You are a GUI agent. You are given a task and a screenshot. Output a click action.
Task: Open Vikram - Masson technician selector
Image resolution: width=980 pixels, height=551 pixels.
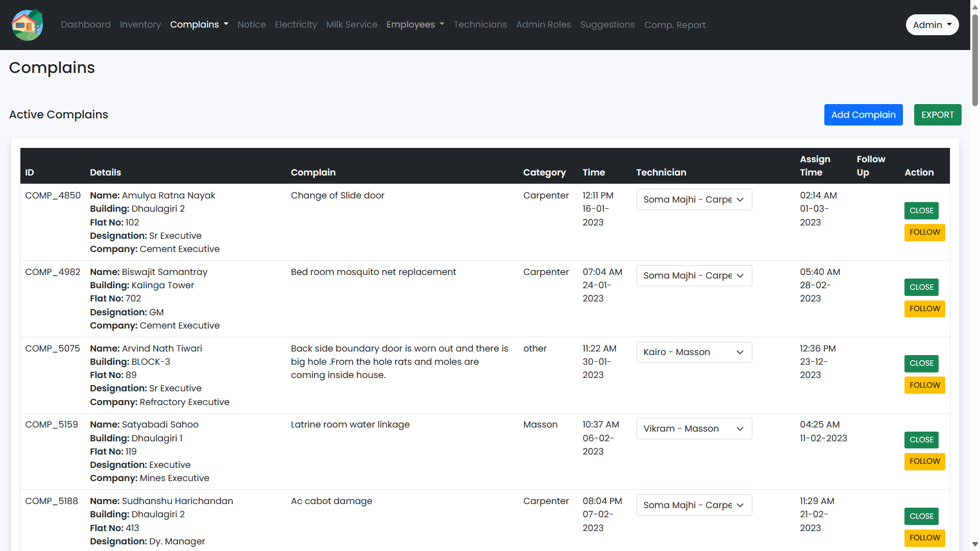[x=694, y=429]
